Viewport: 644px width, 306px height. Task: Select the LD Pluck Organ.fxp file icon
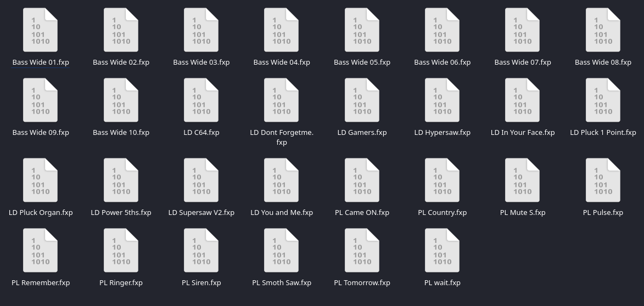click(x=40, y=180)
